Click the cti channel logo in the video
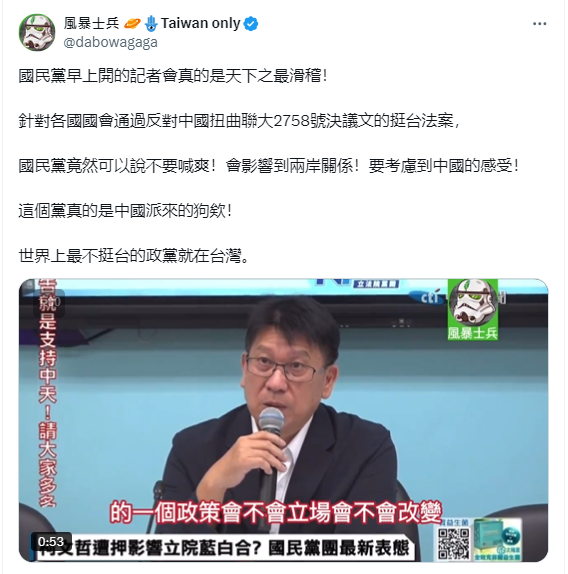This screenshot has width=568, height=574. pos(429,297)
